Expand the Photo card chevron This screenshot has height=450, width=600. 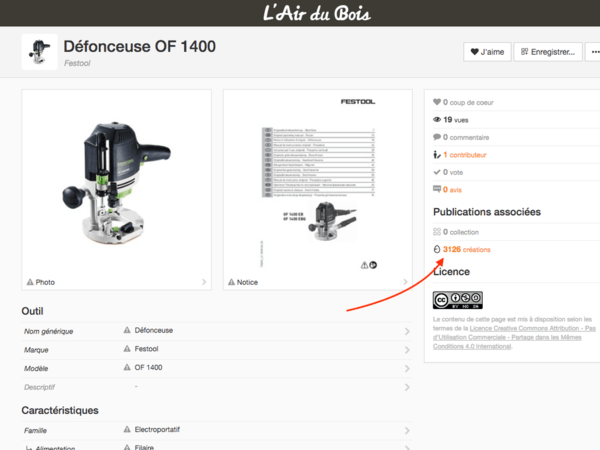coord(204,282)
